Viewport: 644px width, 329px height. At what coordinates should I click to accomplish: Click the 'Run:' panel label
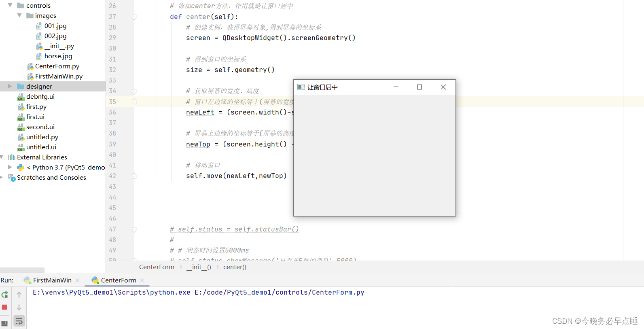point(7,280)
